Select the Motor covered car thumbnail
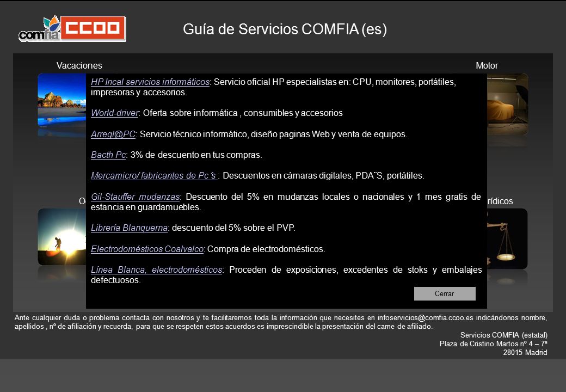This screenshot has width=566, height=392. point(508,104)
